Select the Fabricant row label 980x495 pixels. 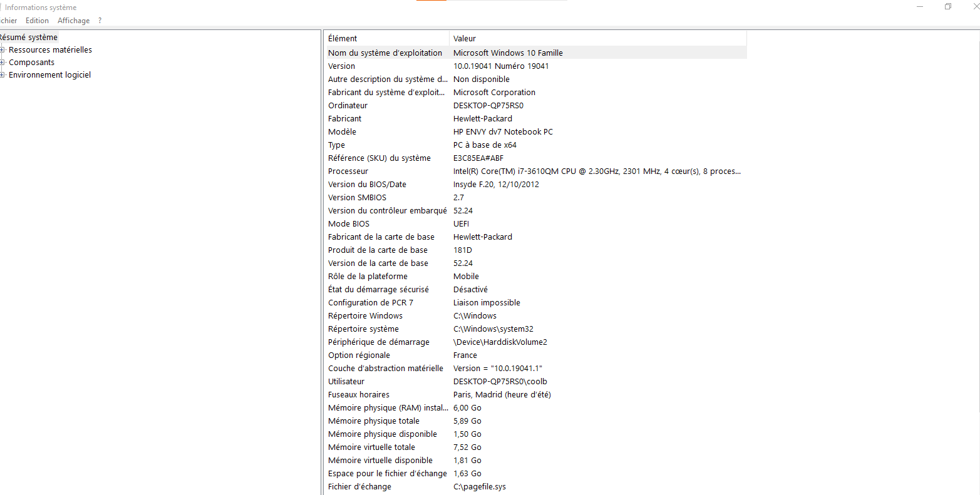click(x=344, y=119)
